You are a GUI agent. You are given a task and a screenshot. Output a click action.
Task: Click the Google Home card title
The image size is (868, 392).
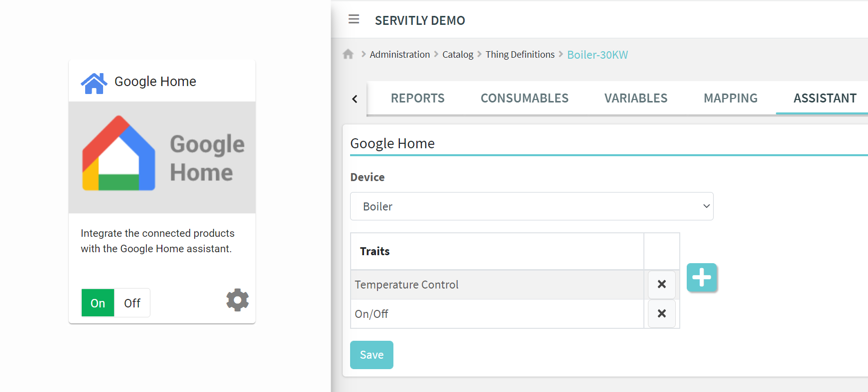[x=155, y=81]
